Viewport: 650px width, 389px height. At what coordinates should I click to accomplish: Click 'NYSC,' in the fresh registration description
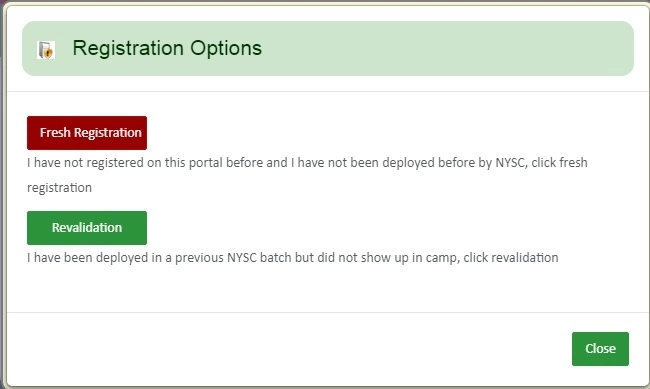[x=512, y=163]
